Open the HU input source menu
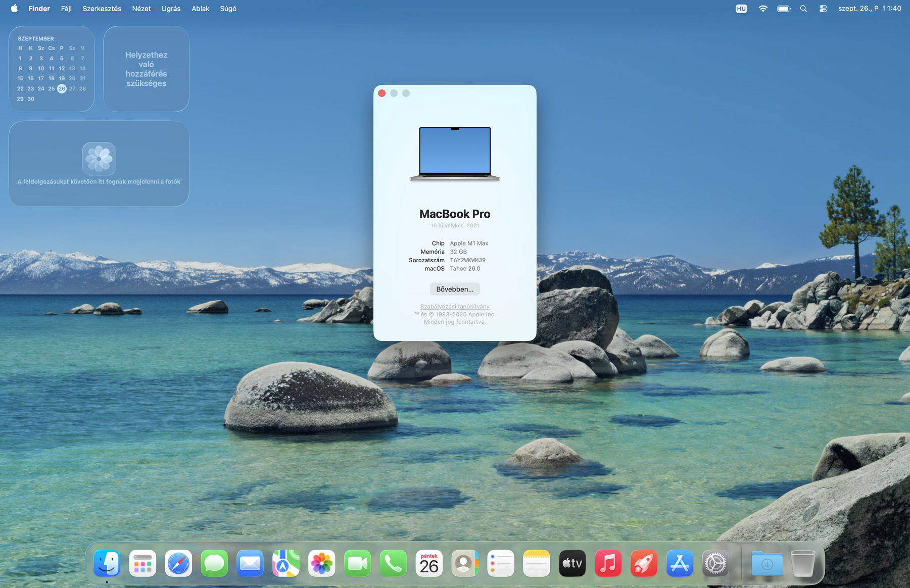The height and width of the screenshot is (588, 910). point(741,9)
